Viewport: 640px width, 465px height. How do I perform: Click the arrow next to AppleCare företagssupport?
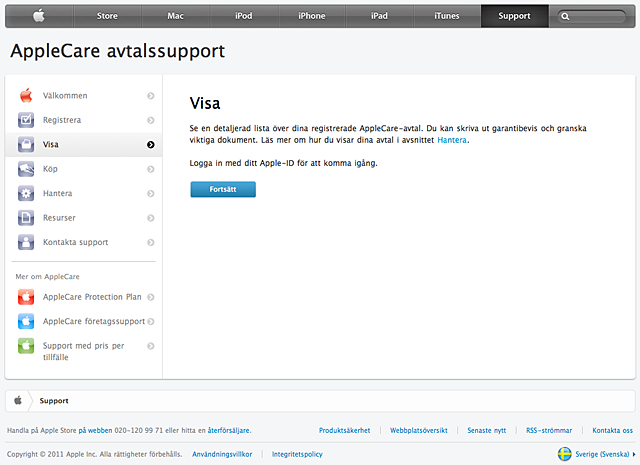[151, 321]
